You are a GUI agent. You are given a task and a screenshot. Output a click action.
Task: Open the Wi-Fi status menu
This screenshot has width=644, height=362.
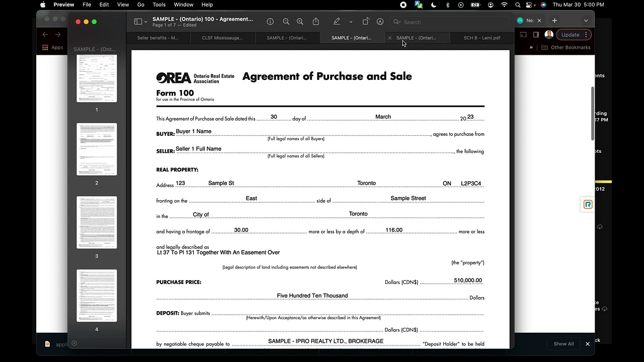[x=504, y=5]
